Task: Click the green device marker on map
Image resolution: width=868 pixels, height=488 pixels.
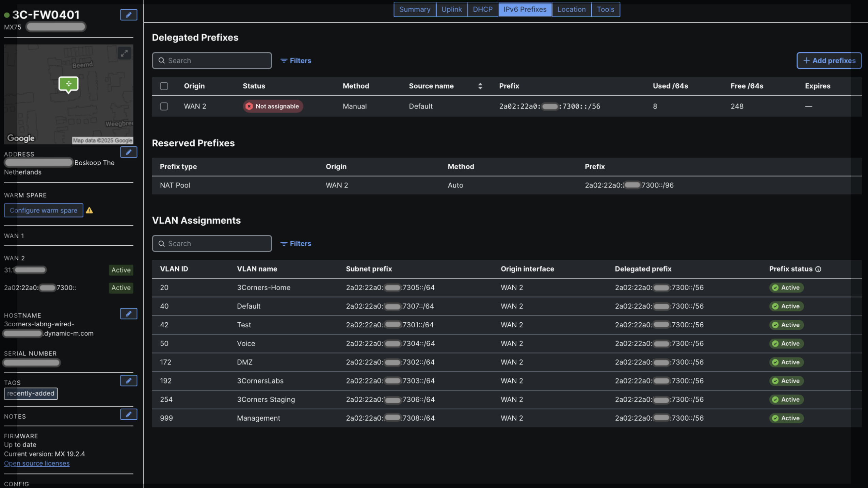Action: (68, 84)
